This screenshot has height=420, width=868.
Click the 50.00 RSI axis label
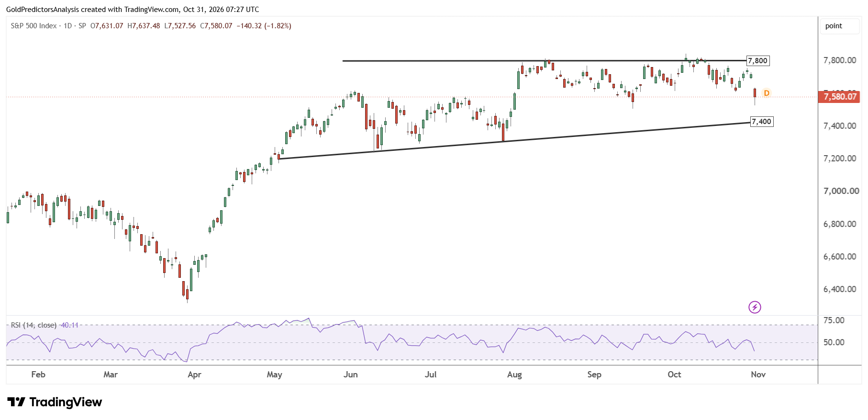click(x=834, y=342)
